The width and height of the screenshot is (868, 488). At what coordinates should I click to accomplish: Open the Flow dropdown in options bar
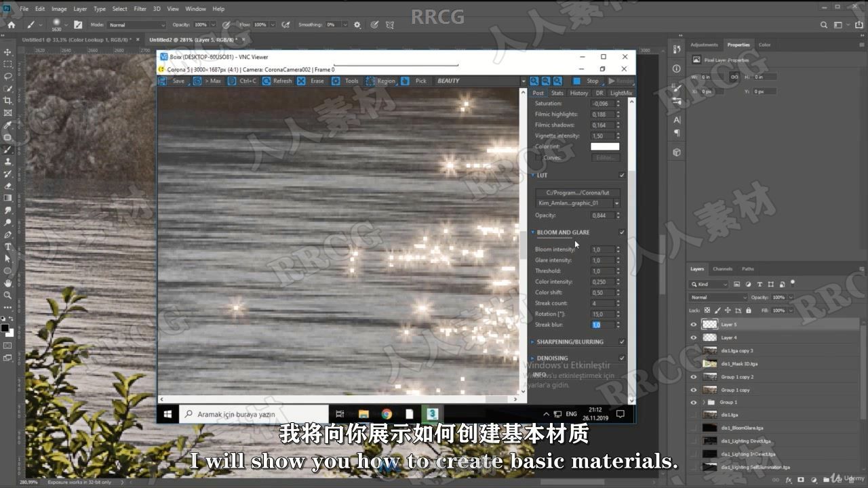273,25
